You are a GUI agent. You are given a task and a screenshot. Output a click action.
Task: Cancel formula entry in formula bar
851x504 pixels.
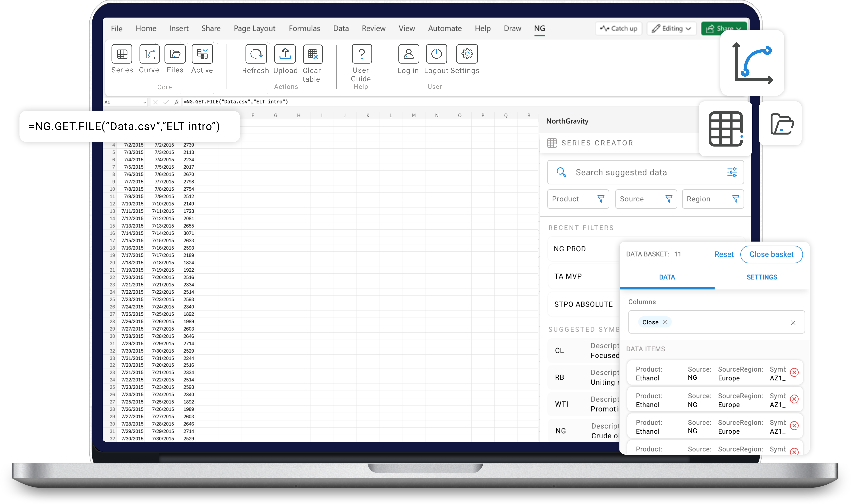[x=155, y=102]
